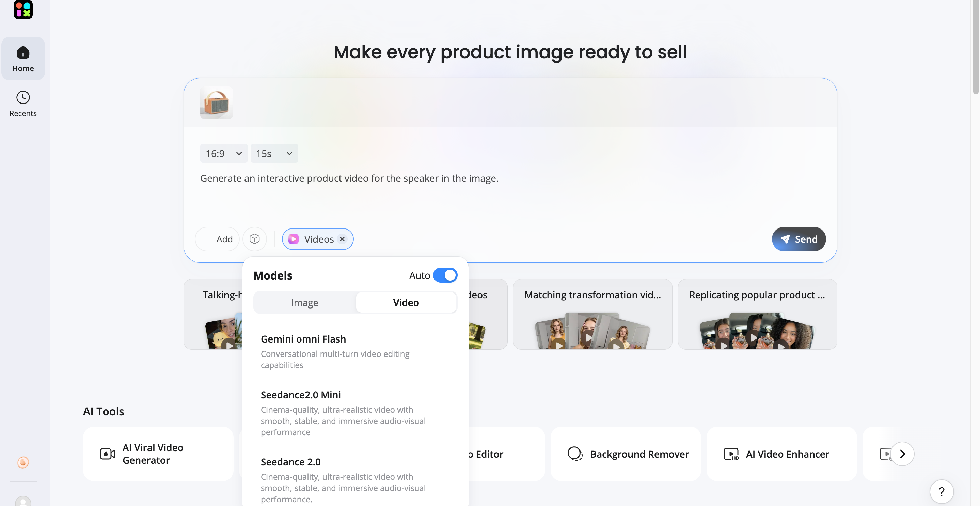
Task: Open the help question mark button
Action: (942, 492)
